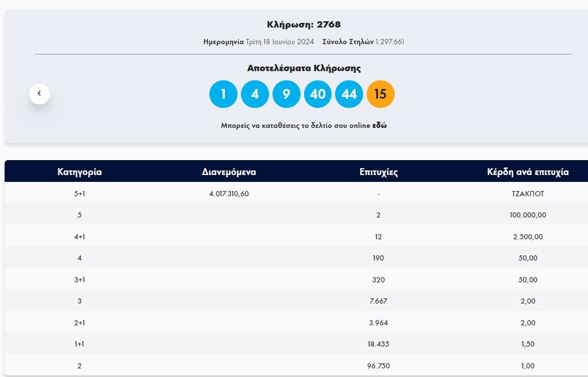Click the 'Κατηγορία' column header
This screenshot has height=377, width=588.
80,172
